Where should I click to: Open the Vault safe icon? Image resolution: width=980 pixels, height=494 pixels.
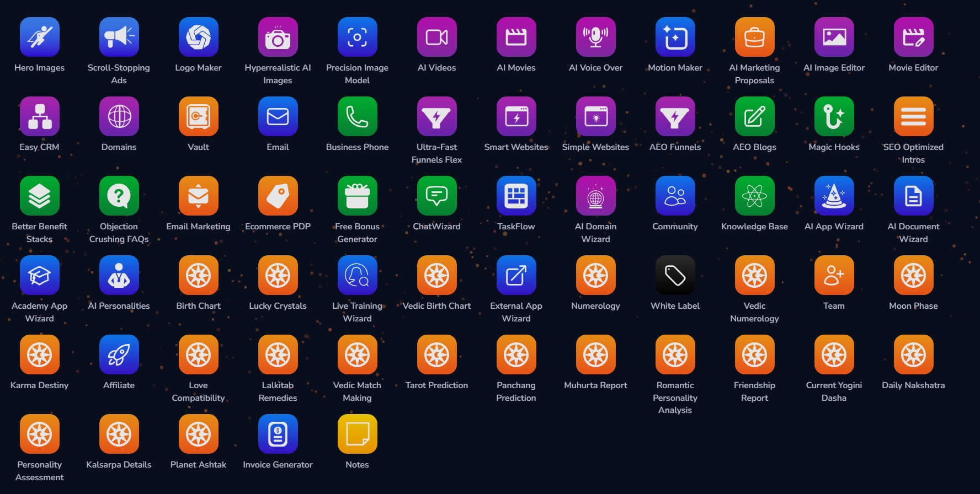(x=199, y=116)
